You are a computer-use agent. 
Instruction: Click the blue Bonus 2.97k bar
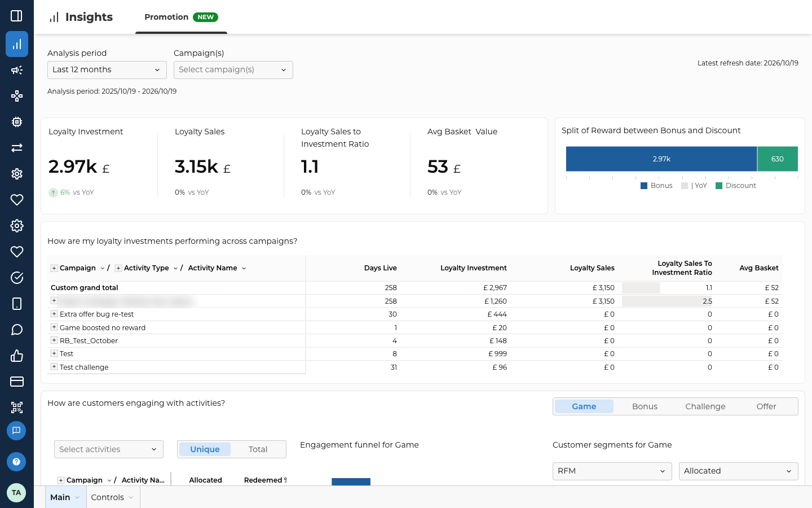[x=661, y=159]
